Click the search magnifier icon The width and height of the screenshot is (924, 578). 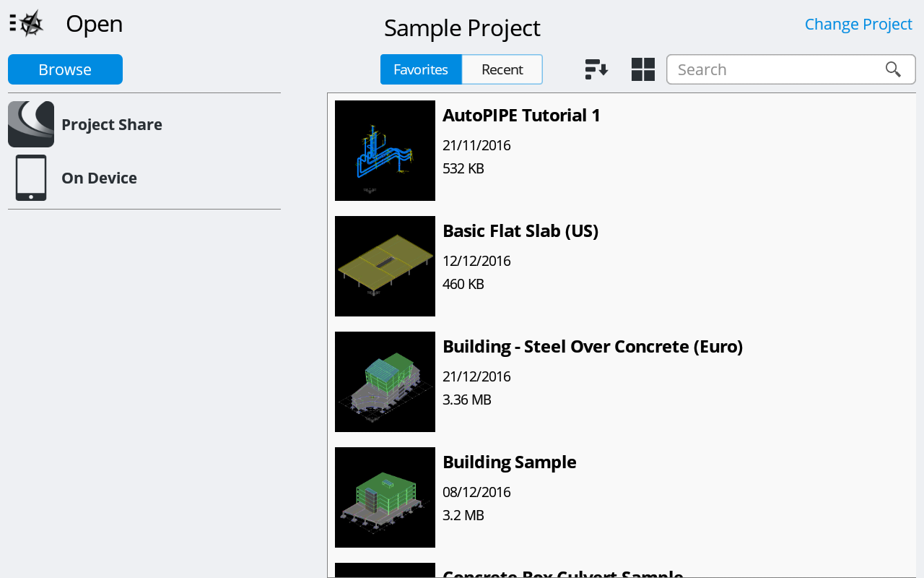point(893,69)
